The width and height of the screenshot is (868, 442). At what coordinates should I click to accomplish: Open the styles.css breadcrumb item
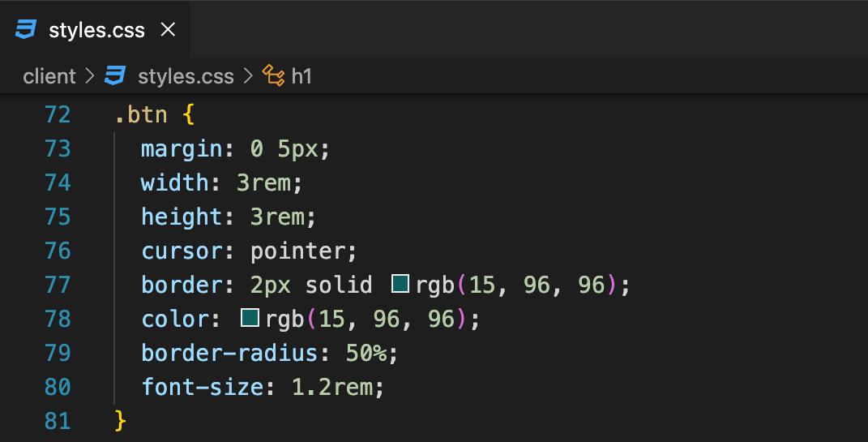(x=186, y=76)
